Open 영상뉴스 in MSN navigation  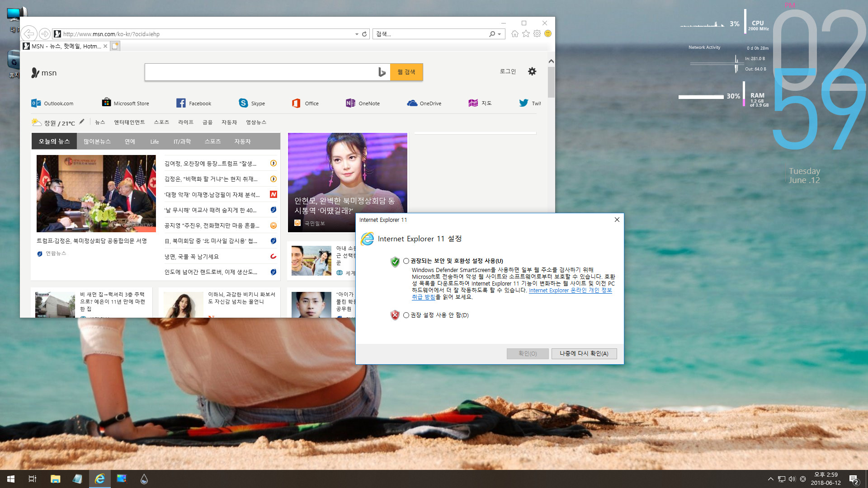coord(256,122)
